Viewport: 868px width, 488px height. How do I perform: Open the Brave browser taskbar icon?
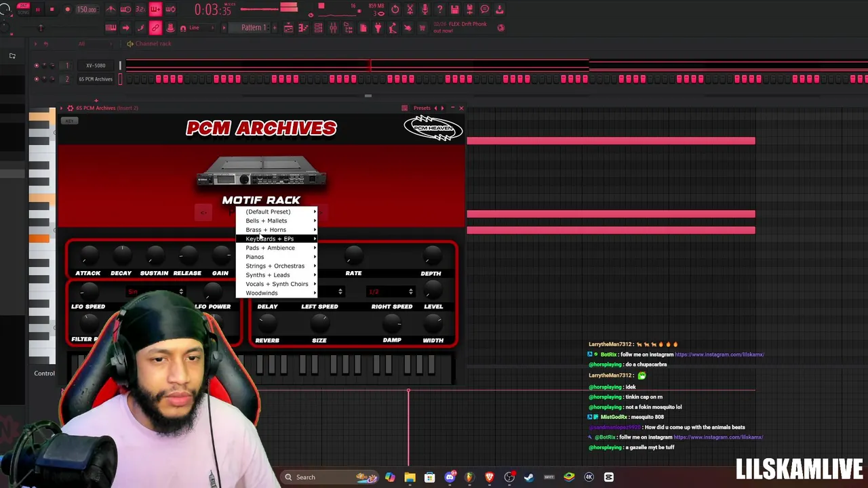click(x=489, y=477)
